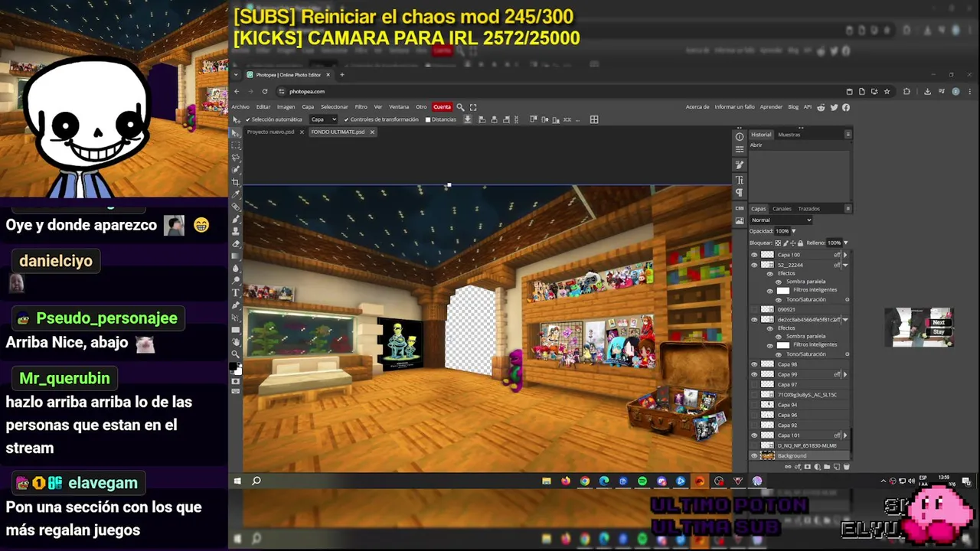Open the Historial panel menu
This screenshot has width=980, height=551.
click(x=848, y=134)
